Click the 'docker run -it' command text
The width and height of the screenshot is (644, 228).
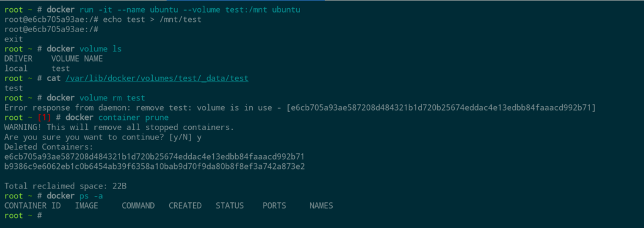[79, 10]
